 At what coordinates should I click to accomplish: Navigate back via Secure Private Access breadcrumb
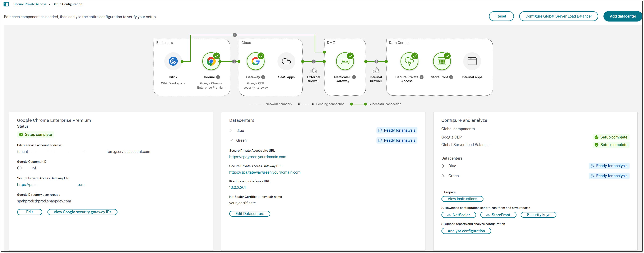pos(30,4)
